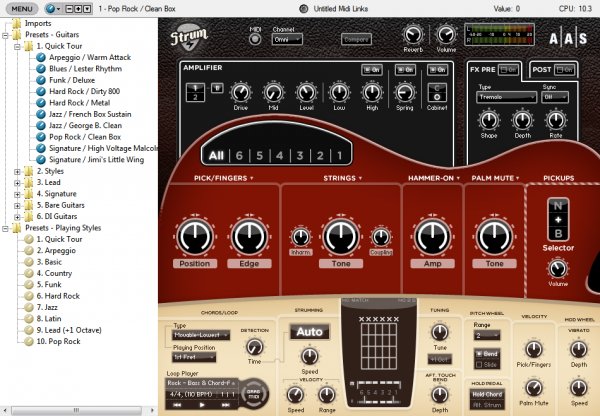Toggle the amplifier EQ On switch
Image resolution: width=600 pixels, height=416 pixels.
372,70
